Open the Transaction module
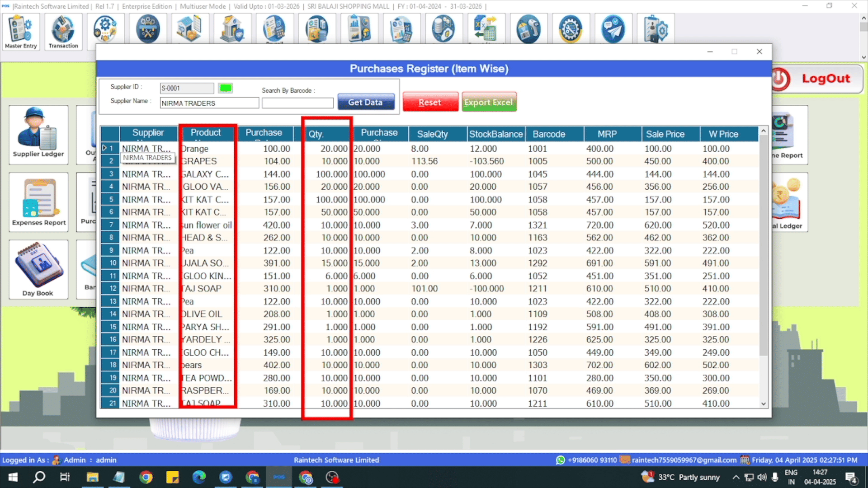Image resolution: width=868 pixels, height=488 pixels. pos(63,32)
